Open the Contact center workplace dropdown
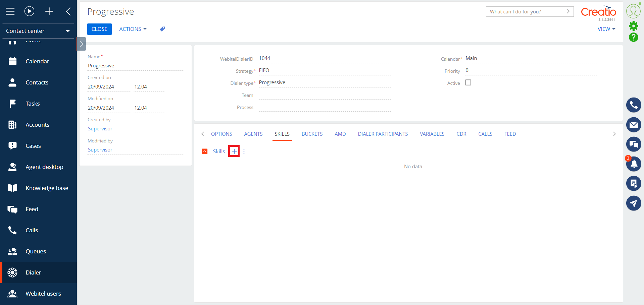644x305 pixels. [38, 31]
